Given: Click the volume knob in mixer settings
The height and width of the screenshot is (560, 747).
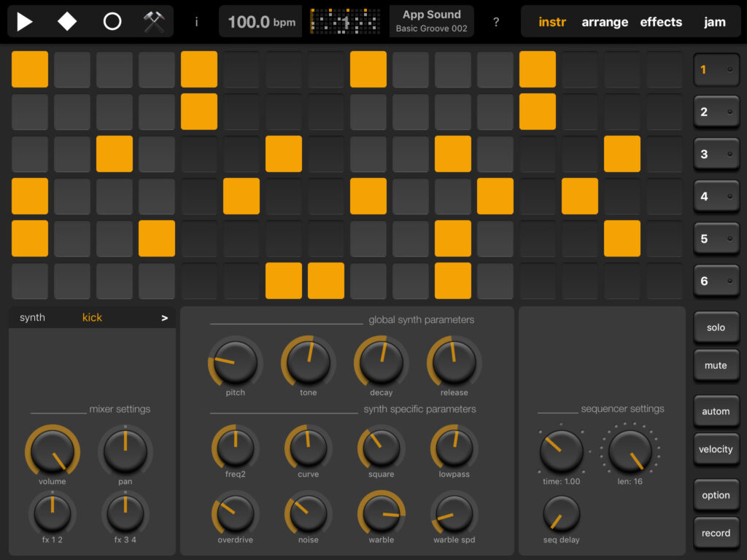Looking at the screenshot, I should tap(52, 450).
